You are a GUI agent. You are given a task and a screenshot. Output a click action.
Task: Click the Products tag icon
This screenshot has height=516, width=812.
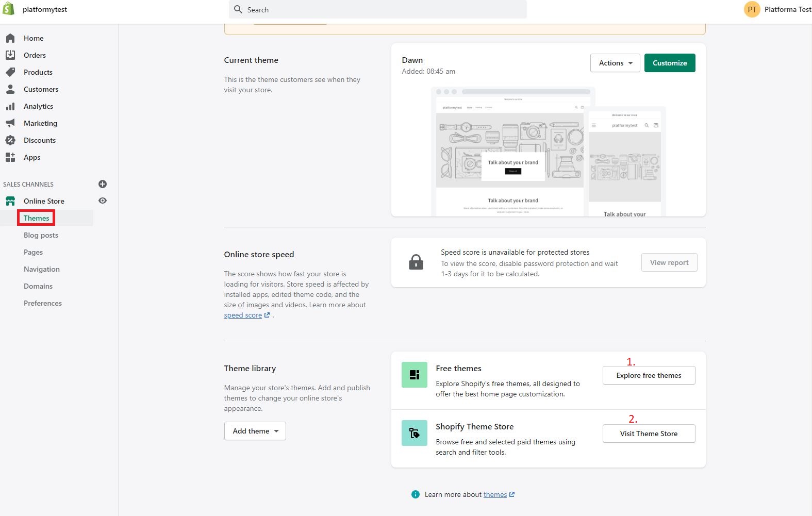tap(10, 72)
